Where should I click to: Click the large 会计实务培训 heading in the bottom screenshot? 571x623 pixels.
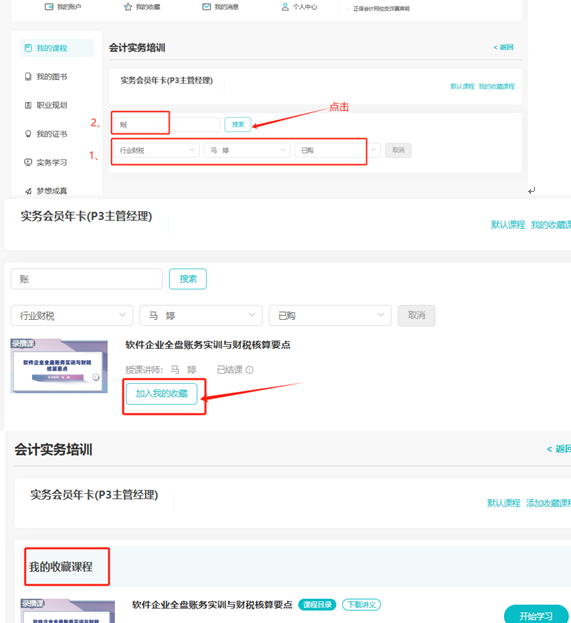click(x=53, y=450)
